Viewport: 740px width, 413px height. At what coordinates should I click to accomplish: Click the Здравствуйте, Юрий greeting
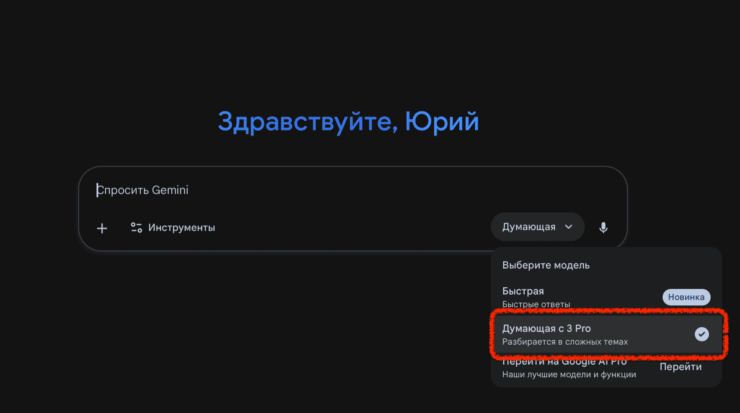click(348, 122)
